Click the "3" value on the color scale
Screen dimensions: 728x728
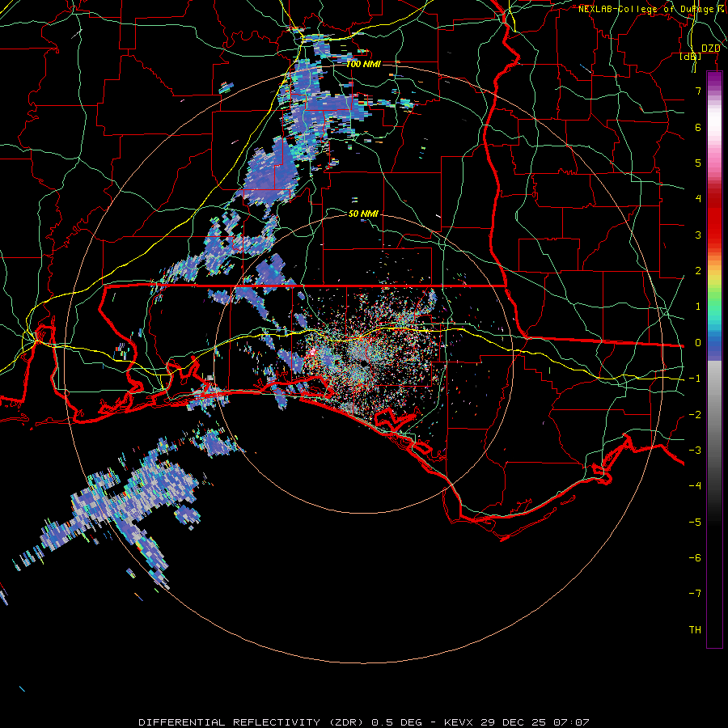(x=698, y=235)
